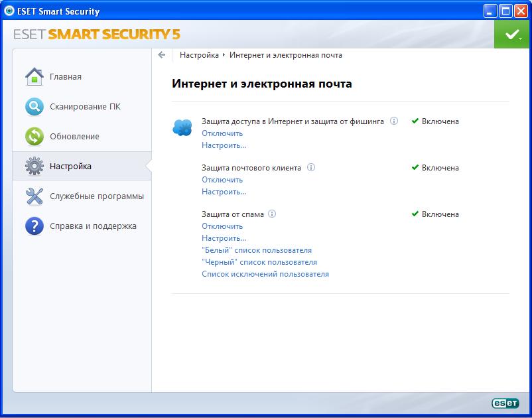Go back using the left arrow

coord(161,55)
